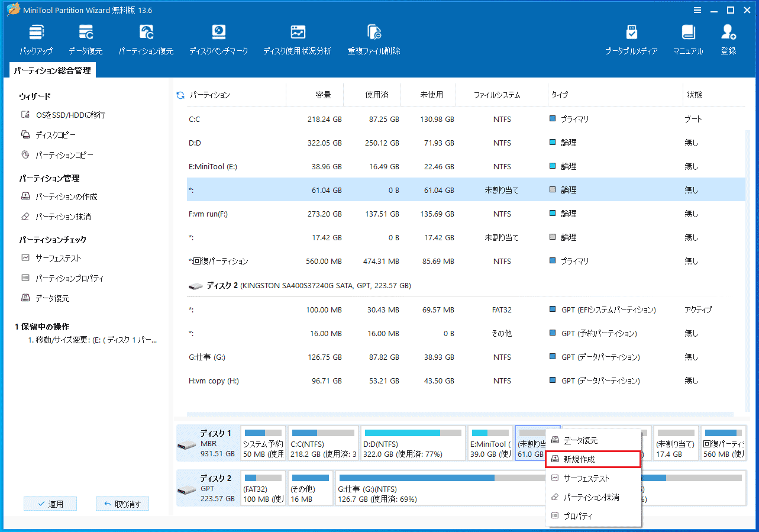Viewport: 759px width, 532px height.
Task: Select the 17.42 GB unallocated row
Action: click(x=466, y=237)
